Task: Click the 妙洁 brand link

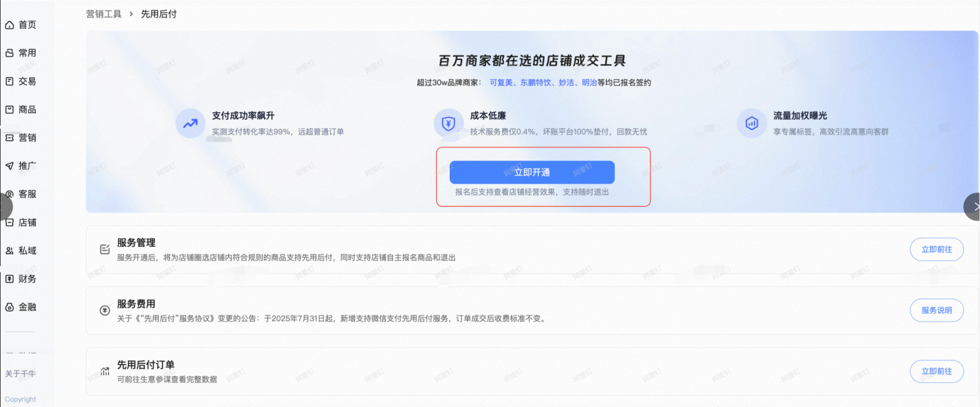Action: 566,83
